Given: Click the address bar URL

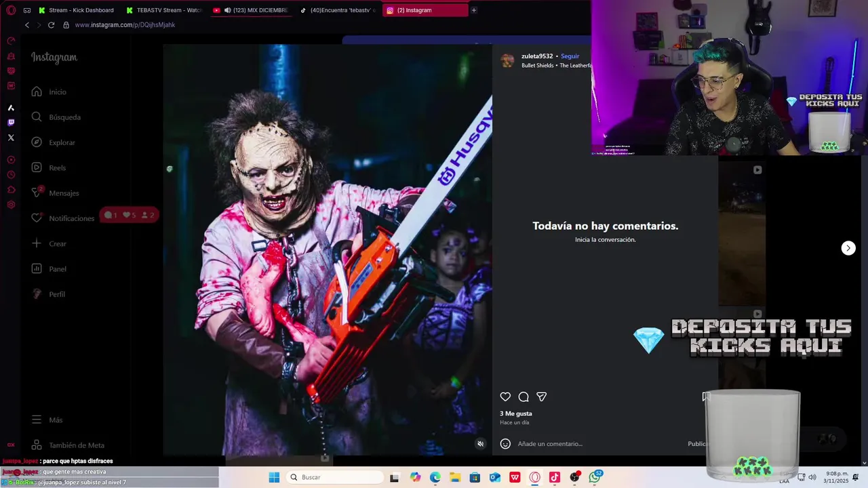Looking at the screenshot, I should pyautogui.click(x=125, y=25).
